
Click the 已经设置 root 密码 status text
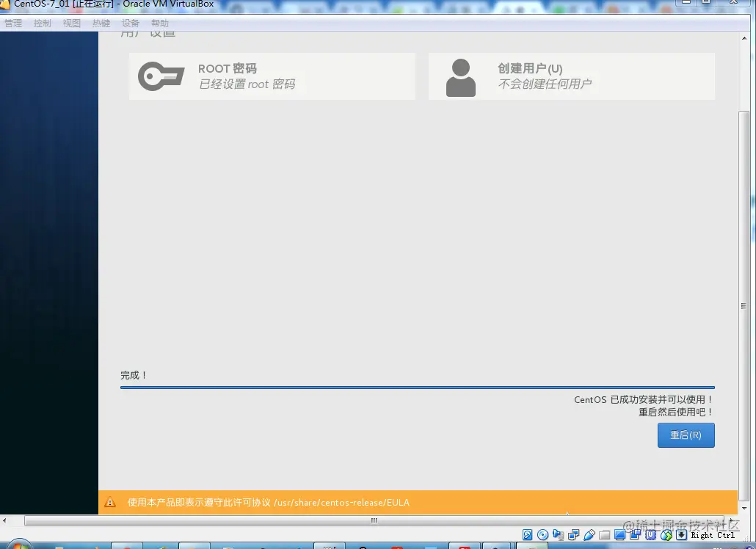[x=247, y=84]
